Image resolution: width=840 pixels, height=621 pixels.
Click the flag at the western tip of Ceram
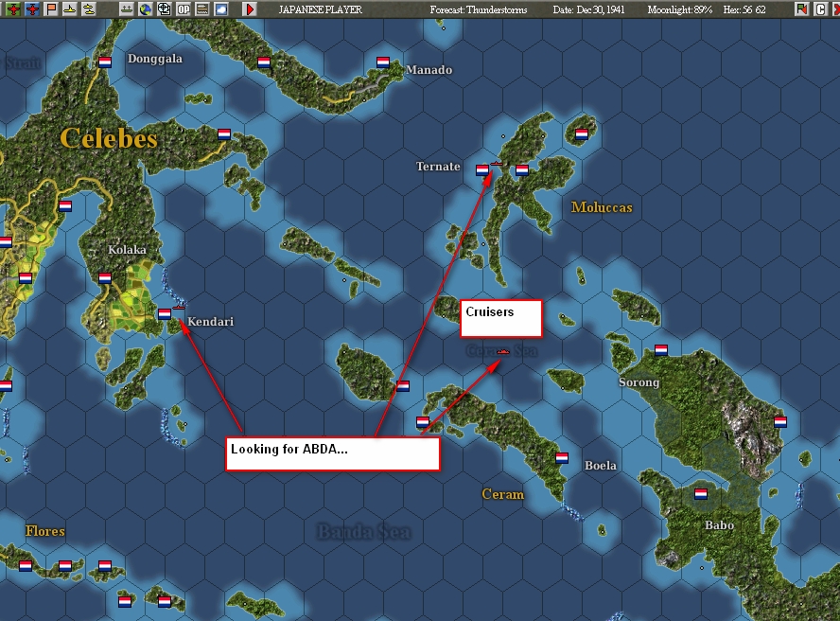pyautogui.click(x=423, y=421)
